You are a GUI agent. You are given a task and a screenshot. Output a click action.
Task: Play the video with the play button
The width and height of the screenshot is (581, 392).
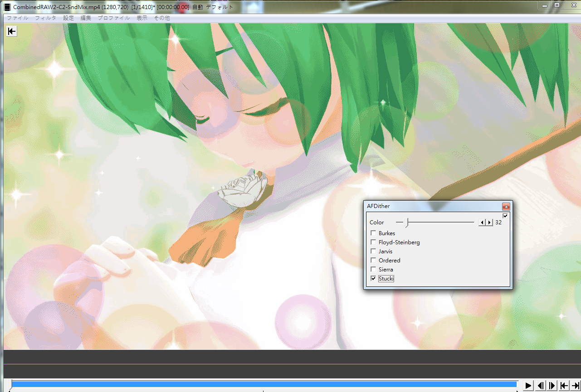pyautogui.click(x=528, y=386)
